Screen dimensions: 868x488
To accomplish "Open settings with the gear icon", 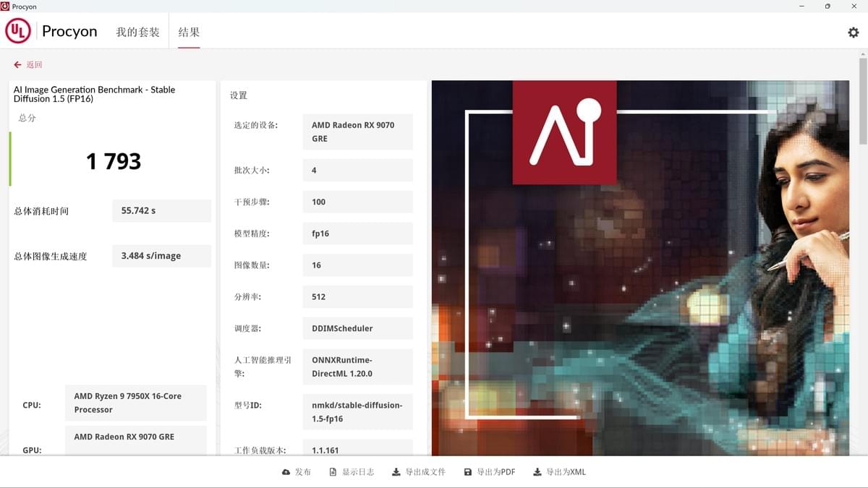I will point(853,33).
